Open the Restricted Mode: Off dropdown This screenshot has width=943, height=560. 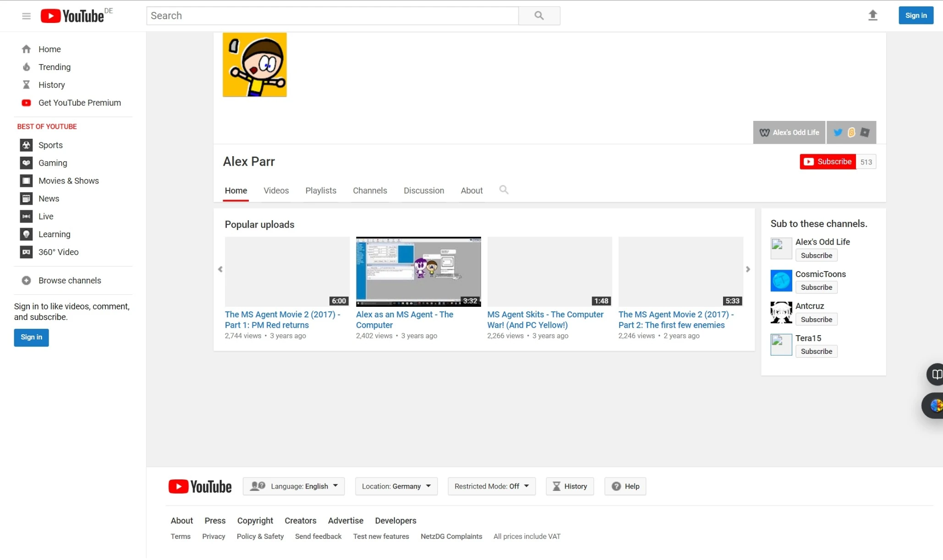(x=491, y=486)
